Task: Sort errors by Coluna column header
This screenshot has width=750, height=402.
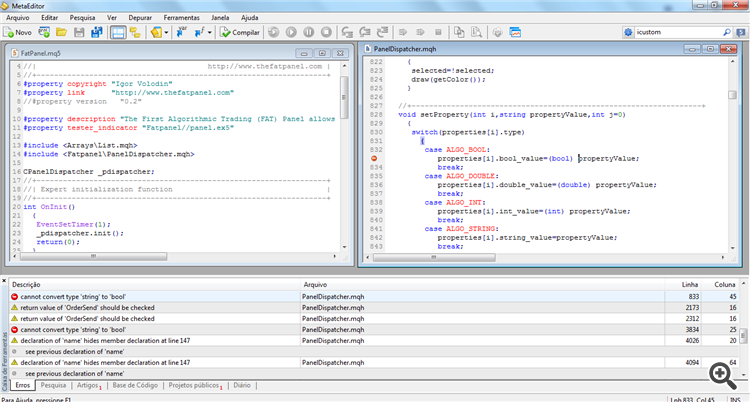Action: [720, 284]
